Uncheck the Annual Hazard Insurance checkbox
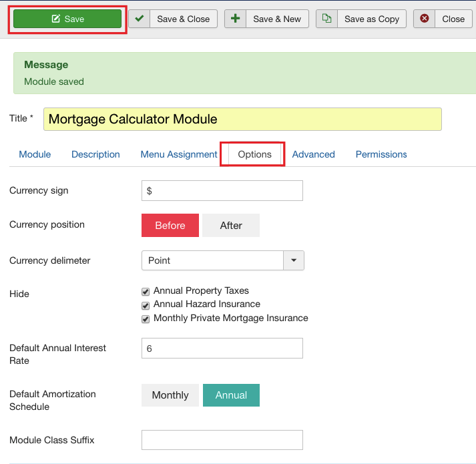This screenshot has width=476, height=464. (146, 305)
